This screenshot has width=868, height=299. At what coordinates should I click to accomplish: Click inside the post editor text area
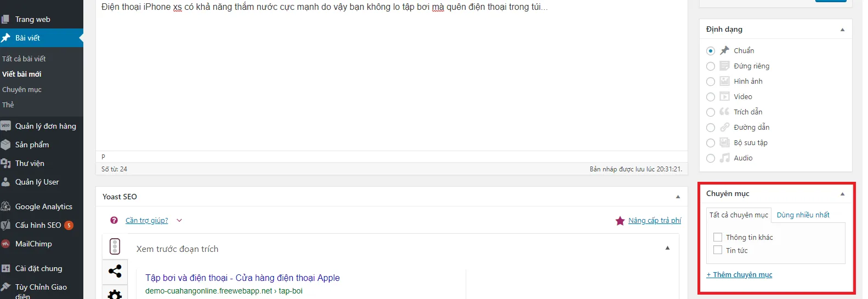[392, 77]
